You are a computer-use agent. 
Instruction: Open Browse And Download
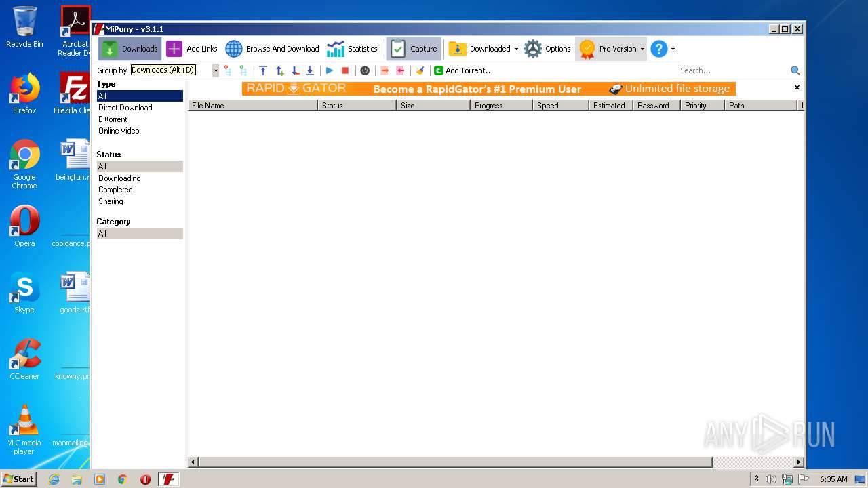pyautogui.click(x=272, y=49)
